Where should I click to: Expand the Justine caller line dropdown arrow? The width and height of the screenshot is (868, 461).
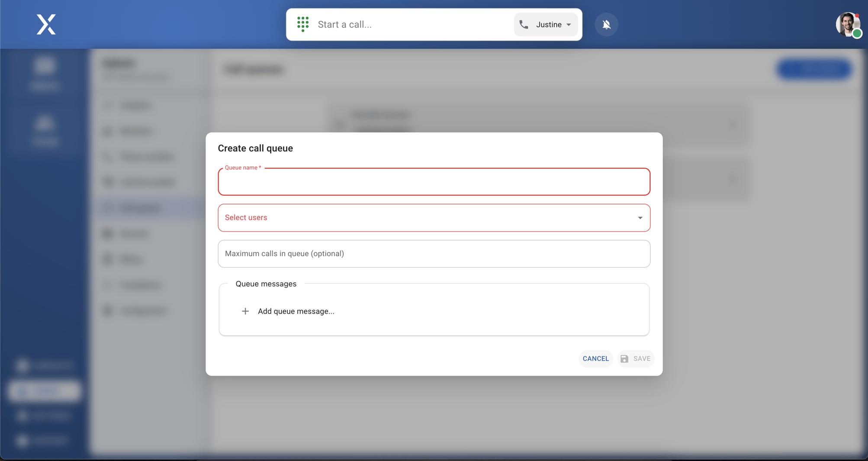point(569,25)
